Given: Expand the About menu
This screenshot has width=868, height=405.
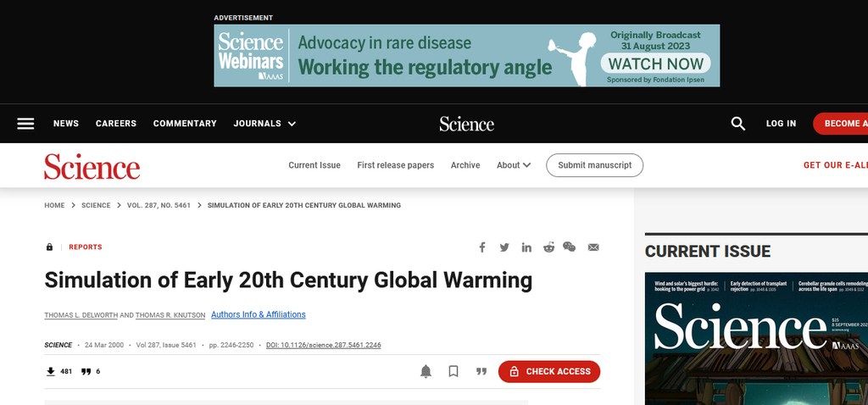Looking at the screenshot, I should point(514,165).
